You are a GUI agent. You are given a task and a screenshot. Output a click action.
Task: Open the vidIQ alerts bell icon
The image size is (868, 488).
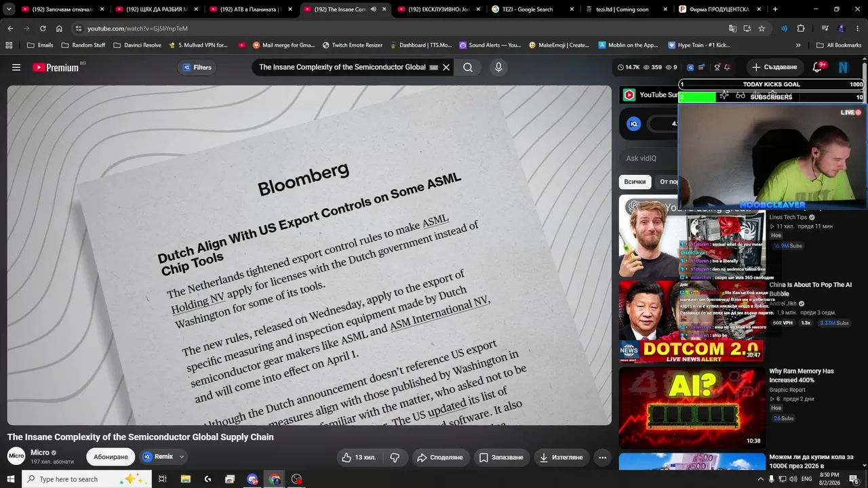click(x=727, y=67)
